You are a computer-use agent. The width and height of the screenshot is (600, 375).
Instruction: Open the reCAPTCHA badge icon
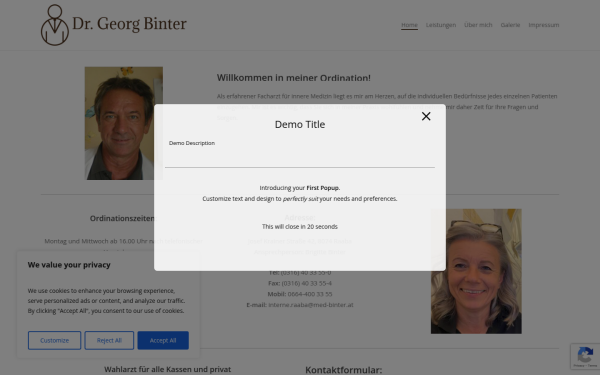tap(585, 356)
